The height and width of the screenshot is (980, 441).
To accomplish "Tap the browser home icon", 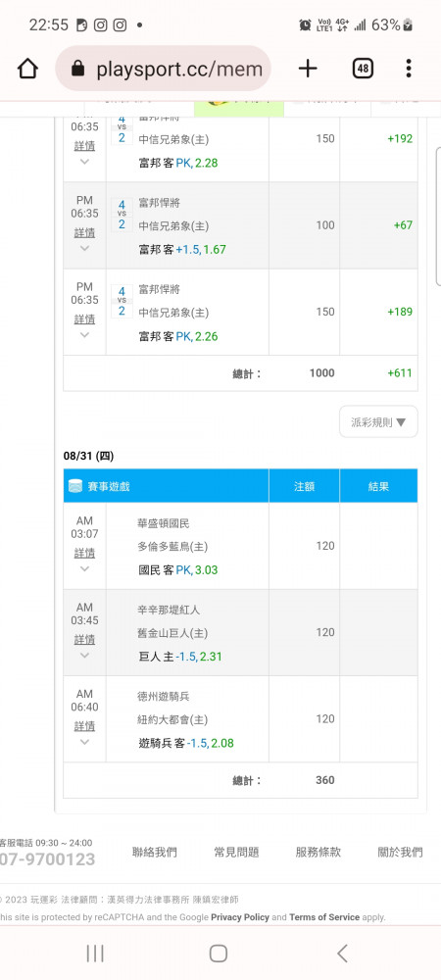I will pos(27,69).
